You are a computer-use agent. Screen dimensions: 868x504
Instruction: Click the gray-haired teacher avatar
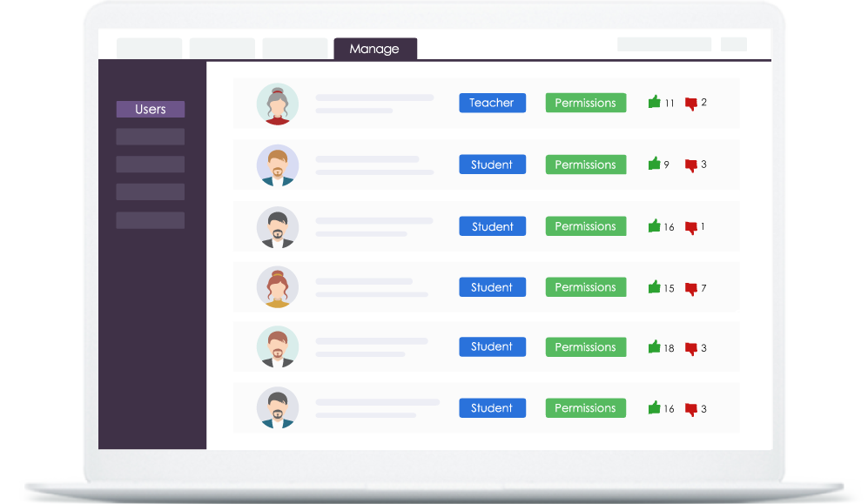(x=278, y=104)
